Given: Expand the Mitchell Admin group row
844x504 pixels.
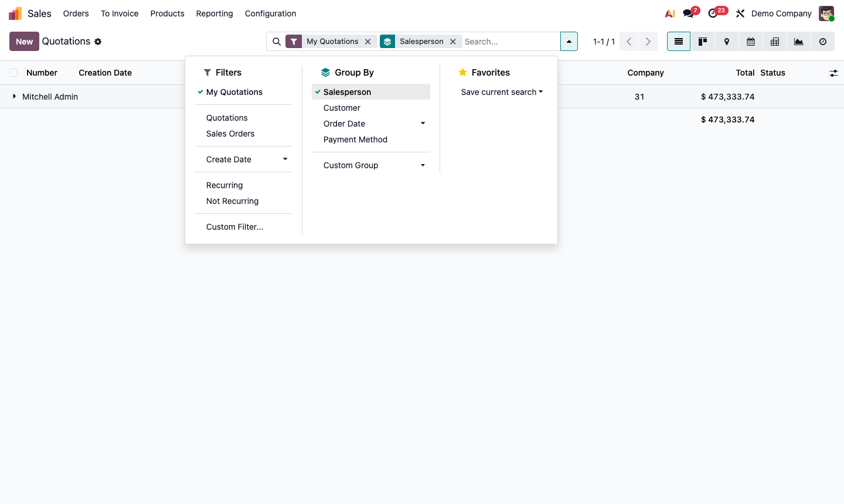Looking at the screenshot, I should 14,97.
